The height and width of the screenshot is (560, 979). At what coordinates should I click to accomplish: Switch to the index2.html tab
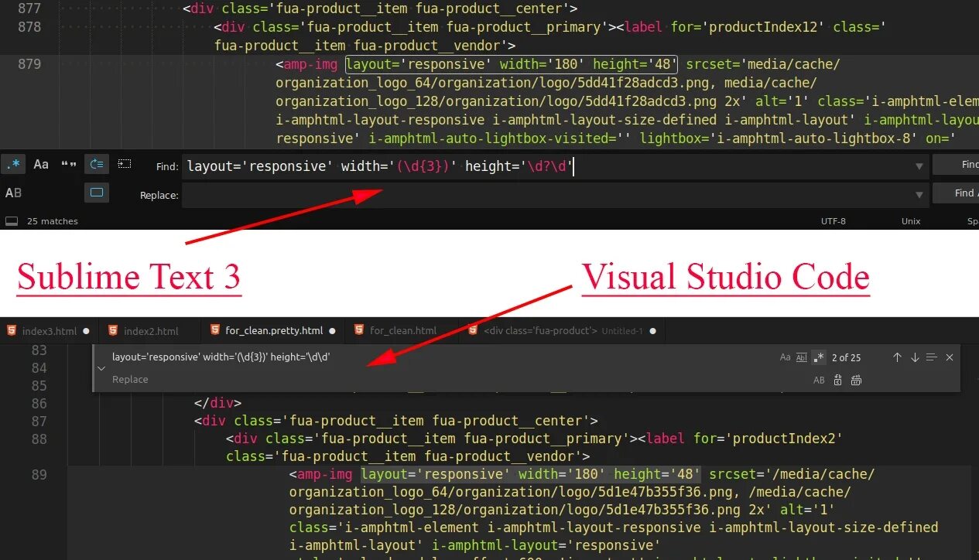[151, 330]
